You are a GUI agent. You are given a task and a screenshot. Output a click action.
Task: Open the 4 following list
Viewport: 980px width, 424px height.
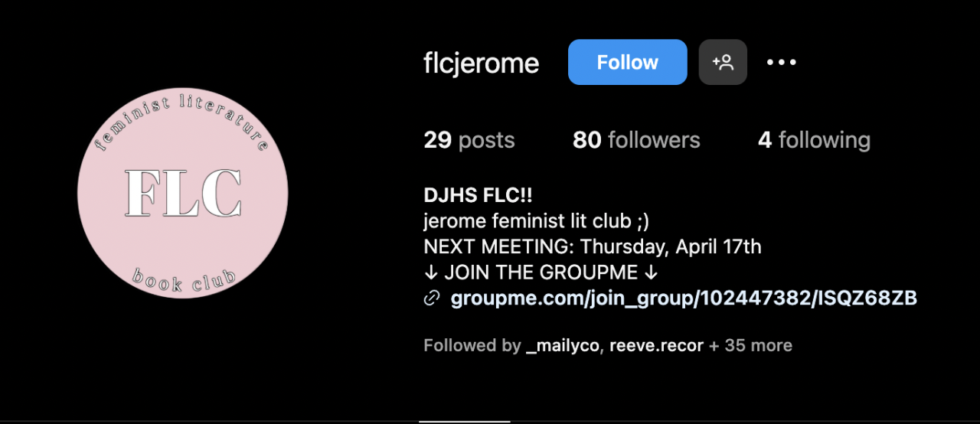[814, 140]
